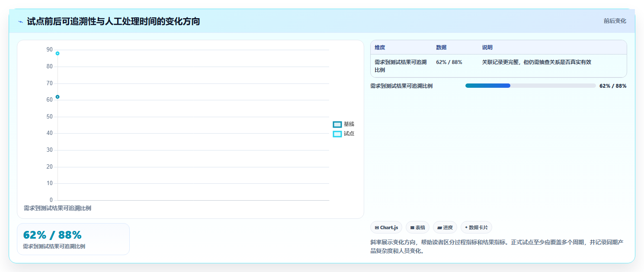Screen dimensions: 644x272
Task: Toggle the 基线 legend swatch
Action: (337, 125)
